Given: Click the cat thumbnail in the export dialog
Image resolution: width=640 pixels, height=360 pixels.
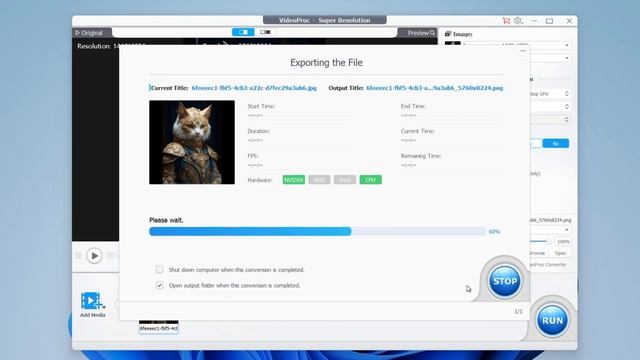Looking at the screenshot, I should [192, 142].
